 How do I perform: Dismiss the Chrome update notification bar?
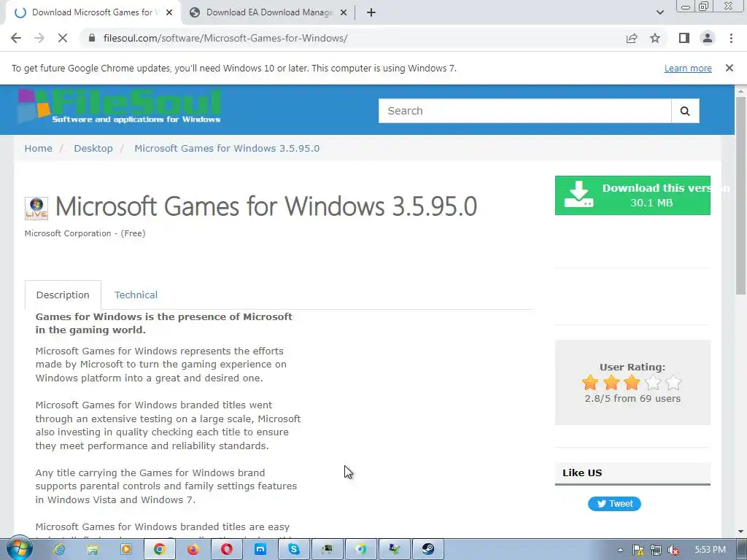tap(729, 68)
